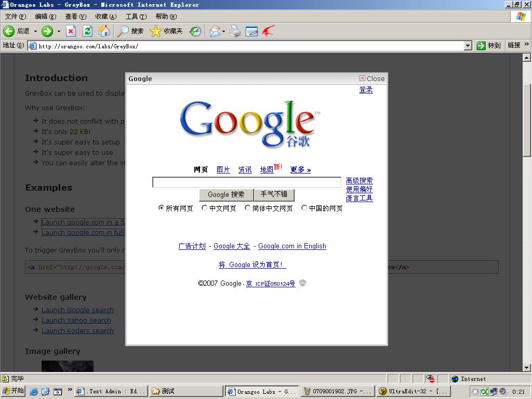Stop loading with the red X page icon
Image resolution: width=532 pixels, height=399 pixels.
(71, 31)
